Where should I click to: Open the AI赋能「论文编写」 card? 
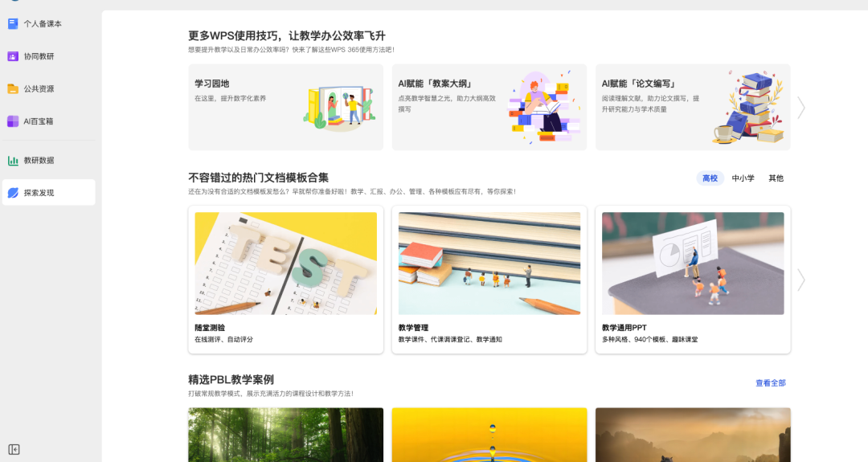[x=693, y=108]
